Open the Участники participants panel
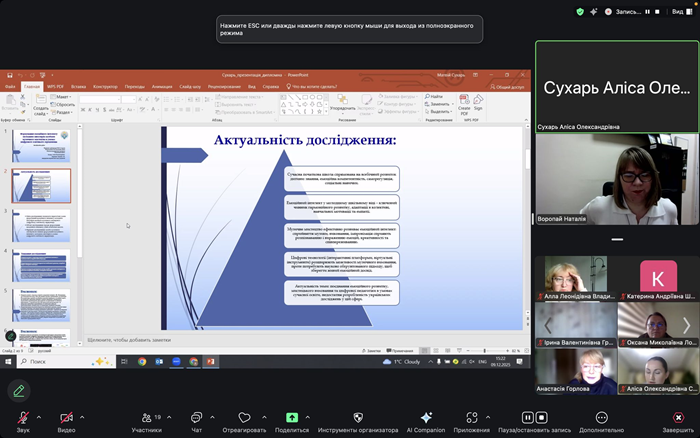The width and height of the screenshot is (700, 438). point(146,417)
